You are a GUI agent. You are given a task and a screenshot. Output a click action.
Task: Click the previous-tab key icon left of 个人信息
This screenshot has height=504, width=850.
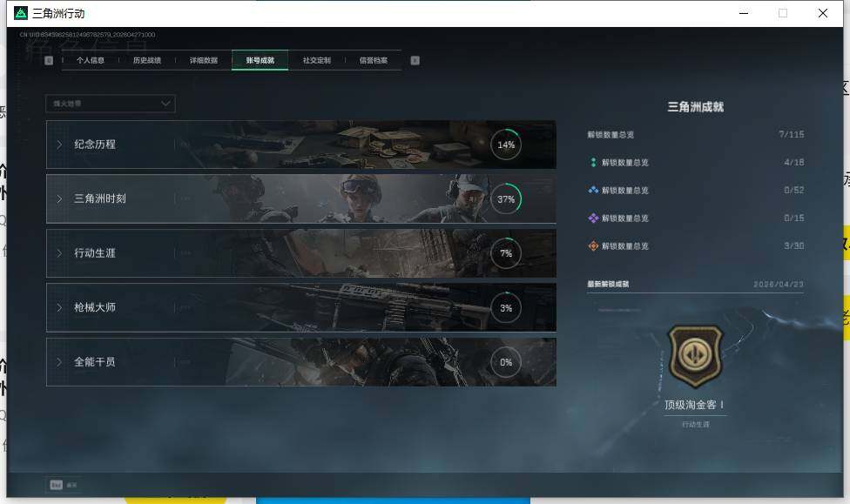(49, 60)
